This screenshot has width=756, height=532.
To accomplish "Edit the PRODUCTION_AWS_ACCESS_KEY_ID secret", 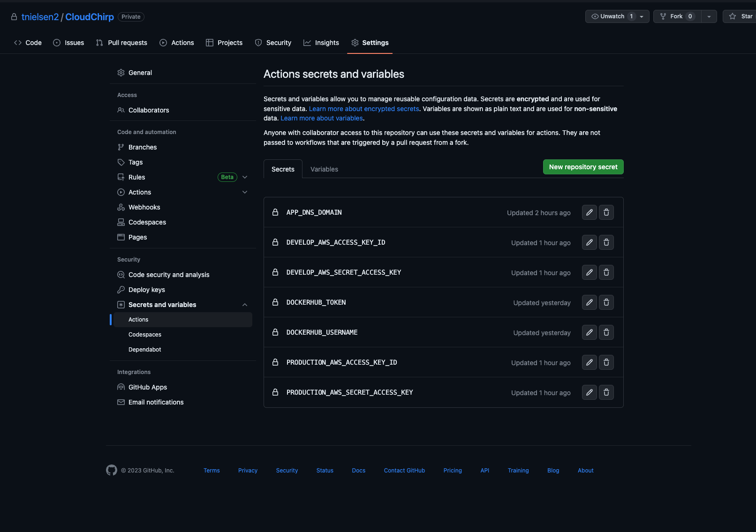I will pyautogui.click(x=590, y=362).
